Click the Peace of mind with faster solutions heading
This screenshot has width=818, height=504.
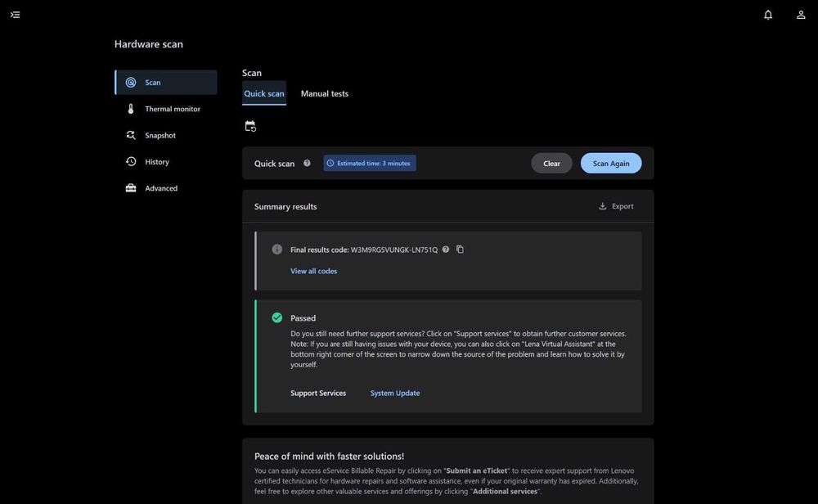point(329,456)
